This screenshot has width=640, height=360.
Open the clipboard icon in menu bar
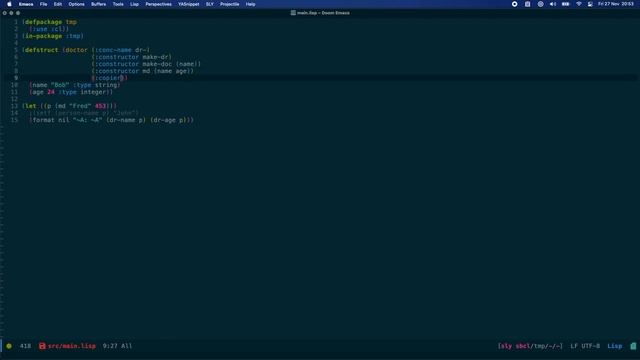[x=527, y=4]
